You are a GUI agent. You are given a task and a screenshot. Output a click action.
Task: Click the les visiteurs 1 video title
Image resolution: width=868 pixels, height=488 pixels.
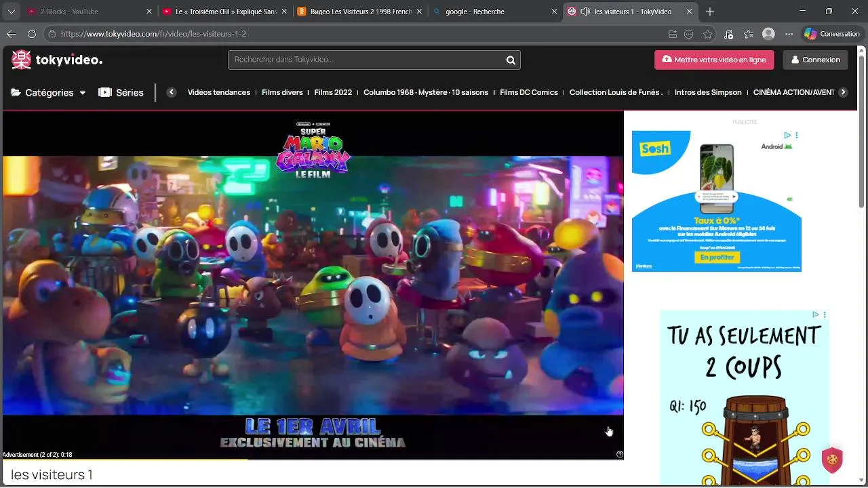(52, 474)
